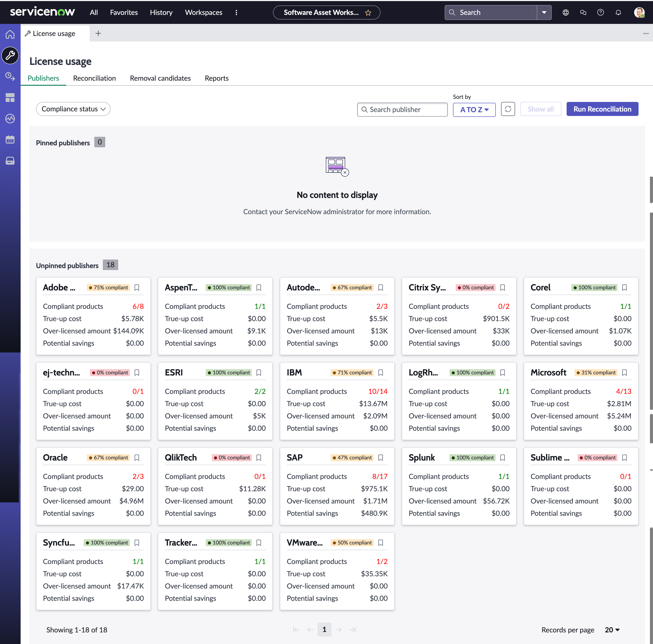
Task: Pin the Adobe publisher card
Action: pos(137,288)
